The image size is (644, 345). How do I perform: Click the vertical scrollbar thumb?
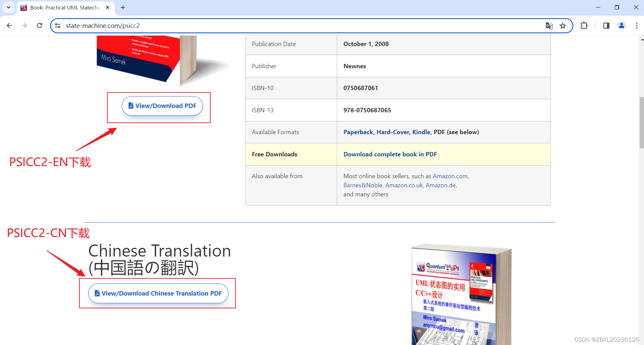(x=641, y=123)
